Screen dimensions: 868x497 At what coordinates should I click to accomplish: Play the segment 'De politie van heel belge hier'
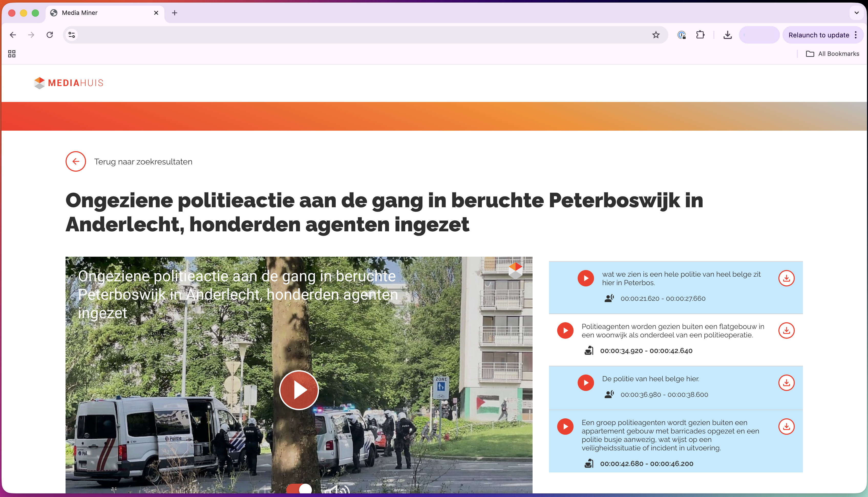click(x=586, y=383)
